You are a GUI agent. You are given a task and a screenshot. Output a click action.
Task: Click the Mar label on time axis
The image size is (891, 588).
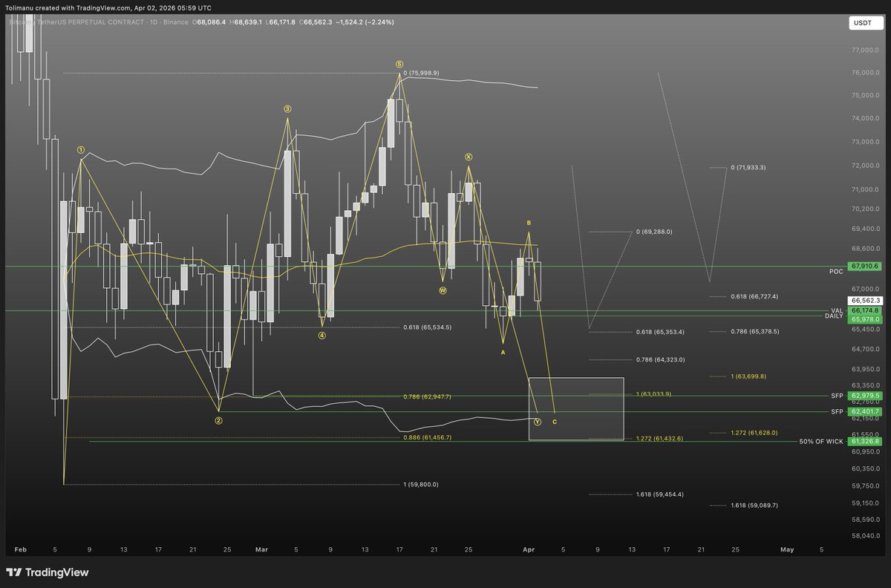(261, 550)
